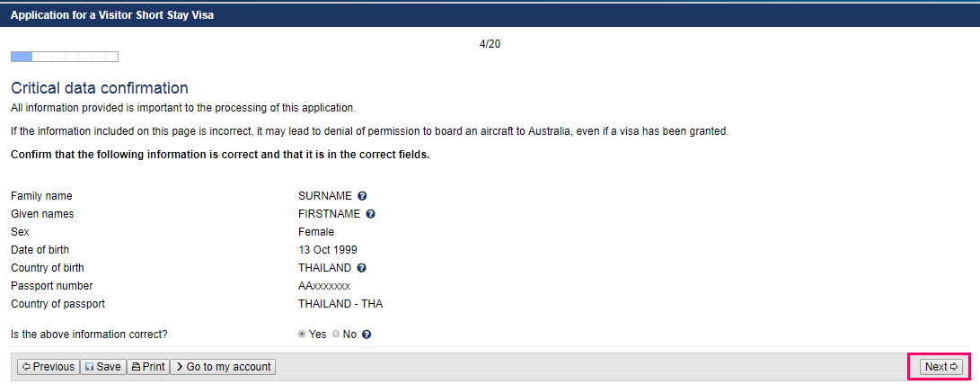The width and height of the screenshot is (980, 384).
Task: Open help icon after the No option
Action: coord(366,335)
